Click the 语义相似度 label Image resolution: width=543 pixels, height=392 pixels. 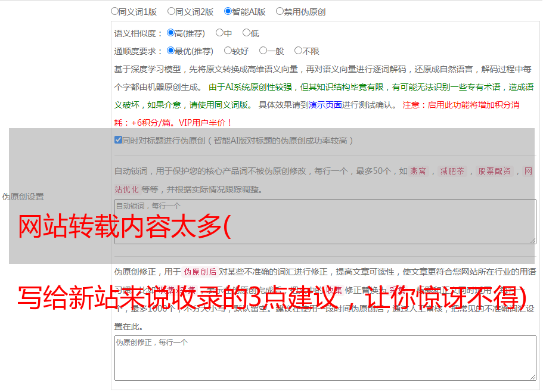coord(138,33)
